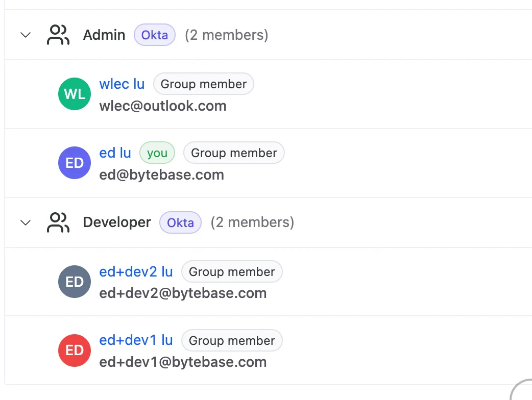Select ed+dev1 lu's red ED avatar
532x400 pixels.
(x=75, y=351)
